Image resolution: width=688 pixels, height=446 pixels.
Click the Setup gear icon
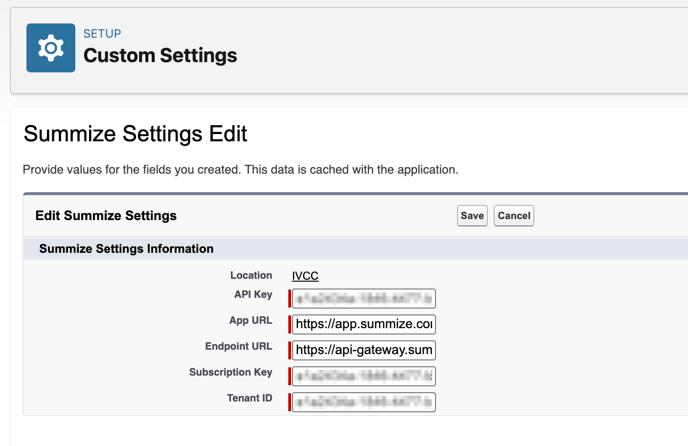point(50,48)
